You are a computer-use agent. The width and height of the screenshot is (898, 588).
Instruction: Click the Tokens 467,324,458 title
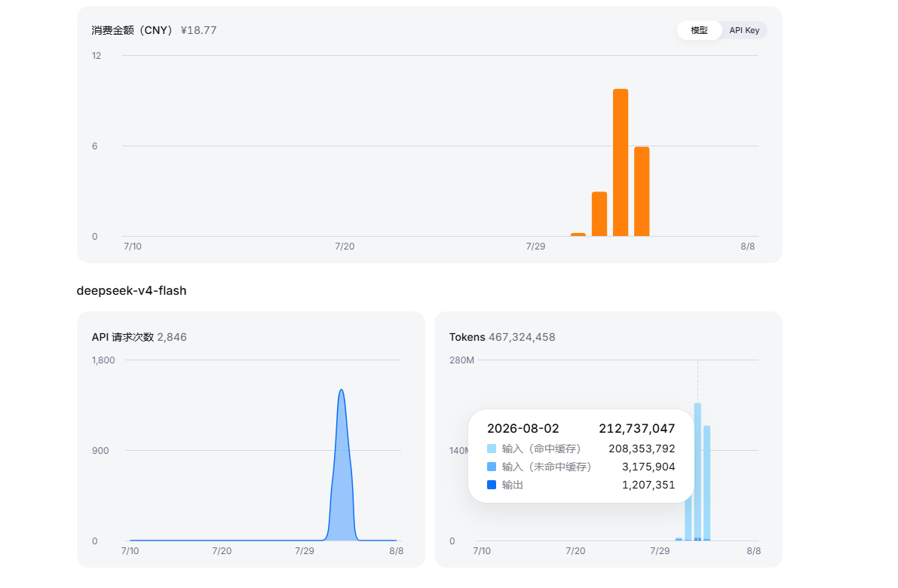coord(501,337)
